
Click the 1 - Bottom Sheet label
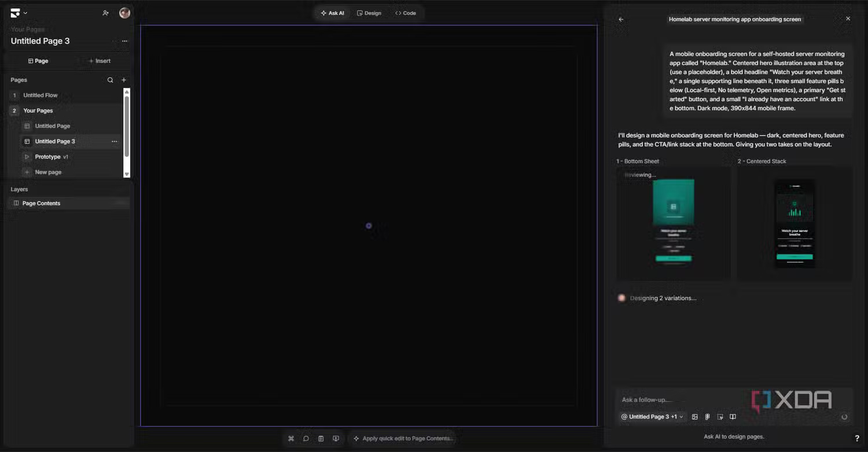pyautogui.click(x=638, y=161)
